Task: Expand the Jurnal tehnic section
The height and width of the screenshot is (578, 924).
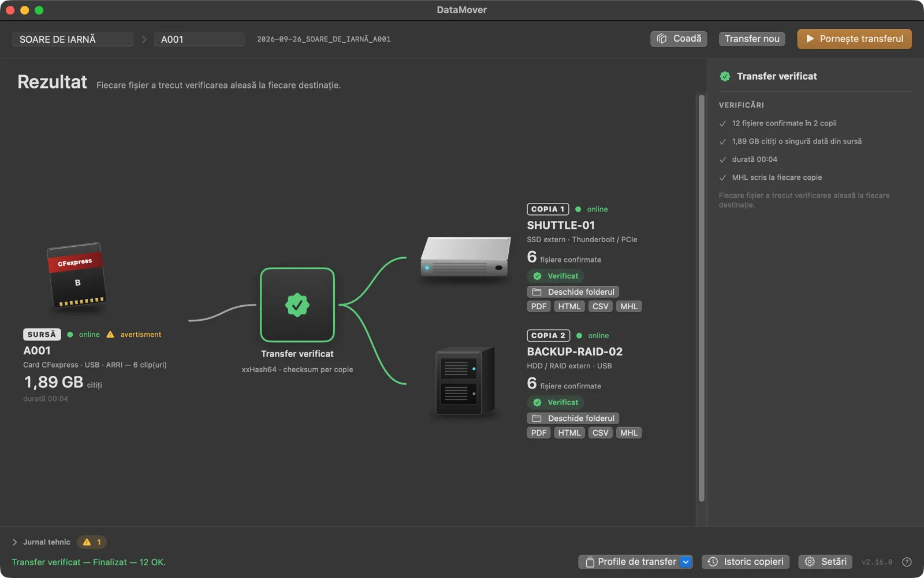Action: click(14, 542)
